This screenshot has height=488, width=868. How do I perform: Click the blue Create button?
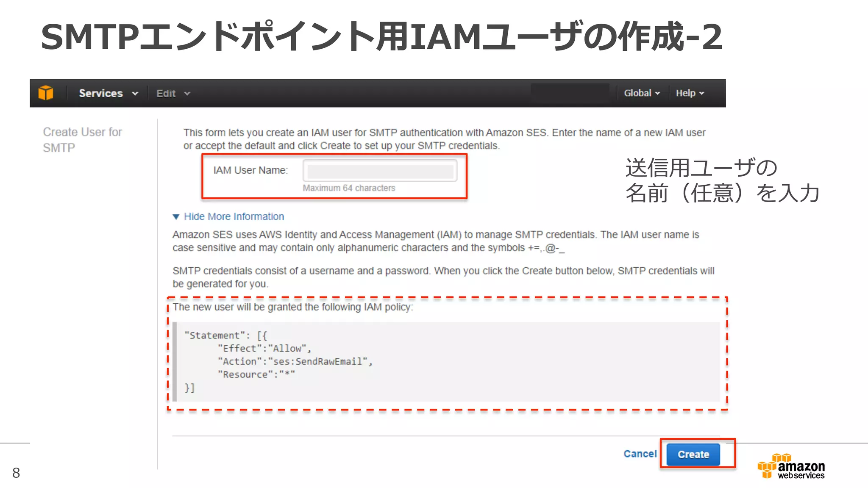[693, 454]
